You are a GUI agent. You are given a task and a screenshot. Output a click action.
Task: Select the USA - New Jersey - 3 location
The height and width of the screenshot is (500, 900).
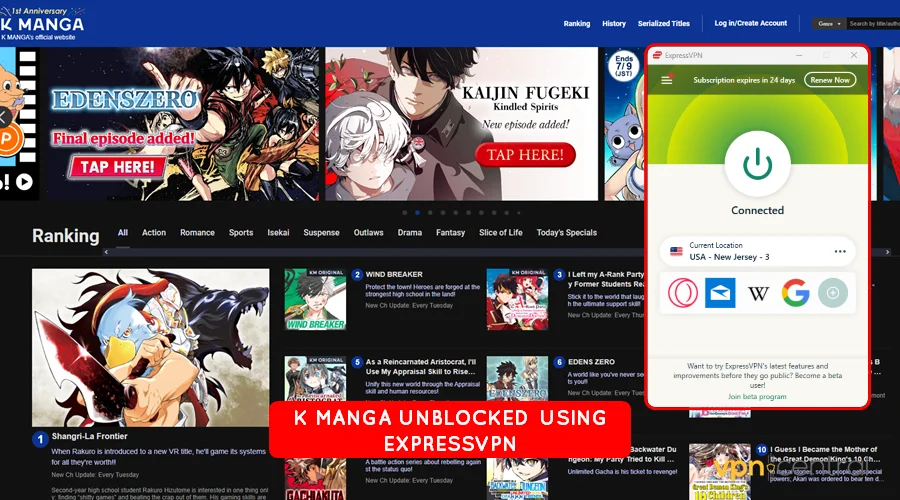758,251
